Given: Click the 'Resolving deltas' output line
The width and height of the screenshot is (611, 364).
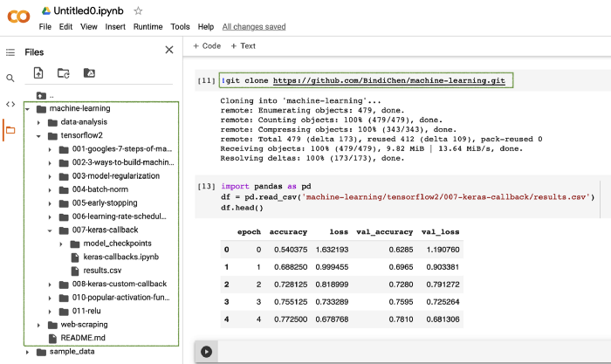Looking at the screenshot, I should tap(312, 158).
